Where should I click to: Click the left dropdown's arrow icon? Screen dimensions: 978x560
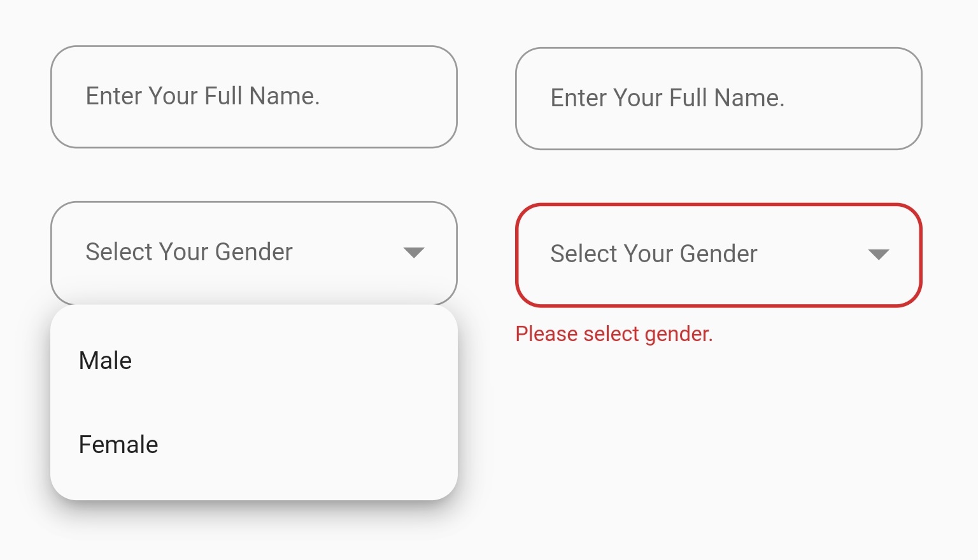click(x=414, y=252)
